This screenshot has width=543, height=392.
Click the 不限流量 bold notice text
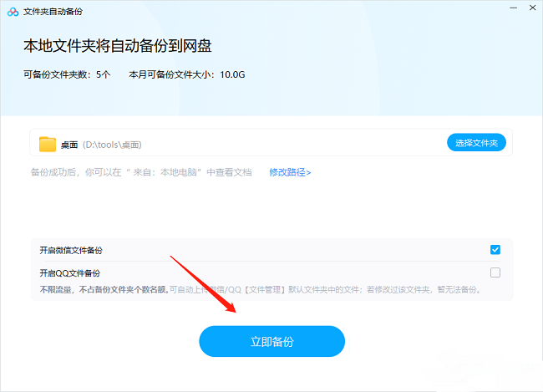pos(104,289)
